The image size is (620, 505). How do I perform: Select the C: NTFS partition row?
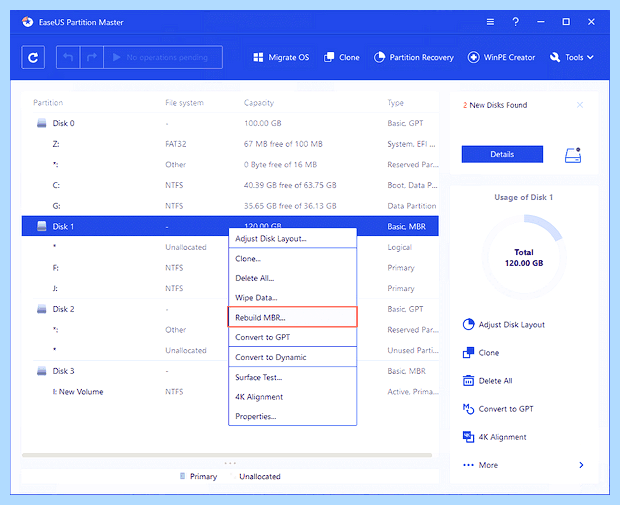pos(230,185)
